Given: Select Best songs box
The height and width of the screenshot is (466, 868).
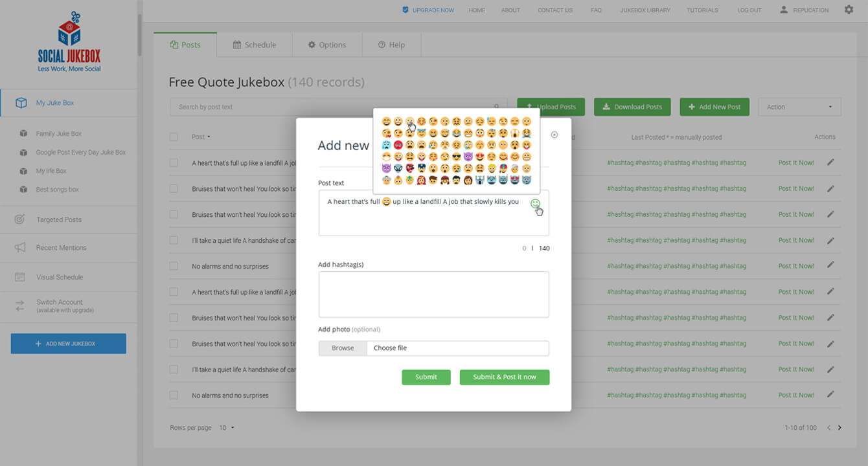Looking at the screenshot, I should click(57, 190).
